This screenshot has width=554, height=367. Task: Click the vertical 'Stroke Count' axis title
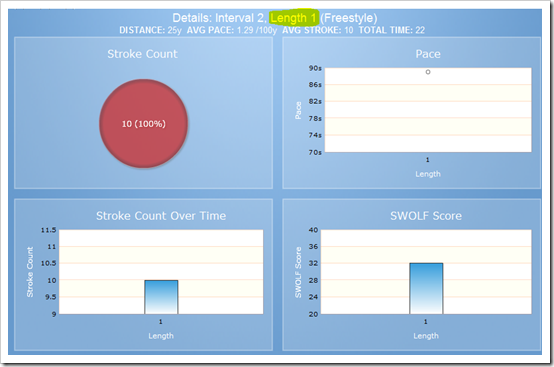[x=30, y=272]
